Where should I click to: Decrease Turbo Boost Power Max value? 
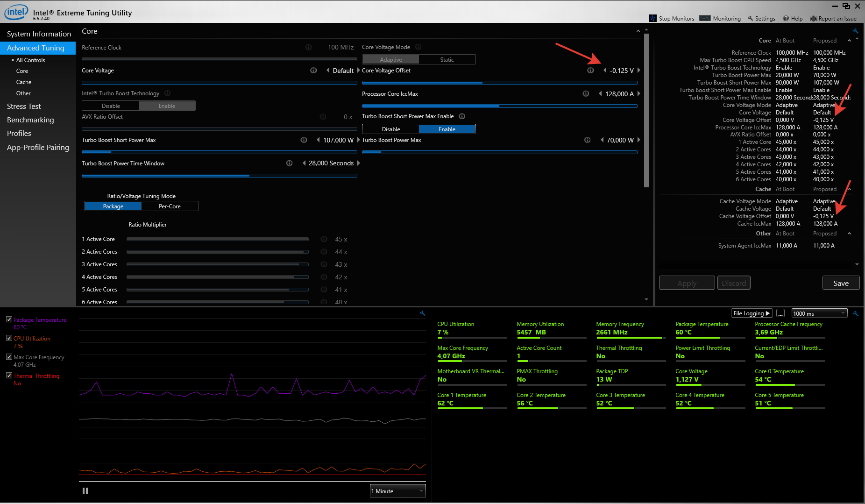602,140
